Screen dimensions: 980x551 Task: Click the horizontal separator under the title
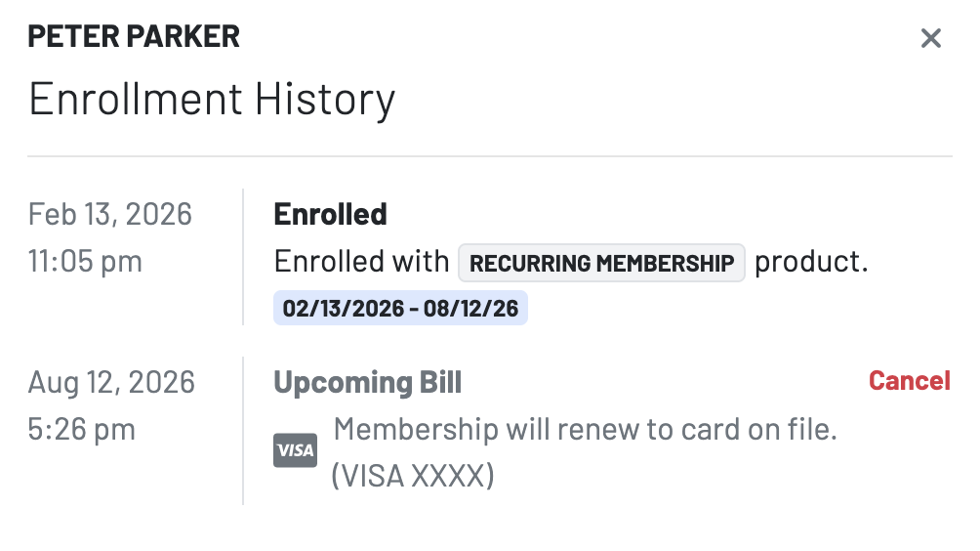pyautogui.click(x=490, y=156)
